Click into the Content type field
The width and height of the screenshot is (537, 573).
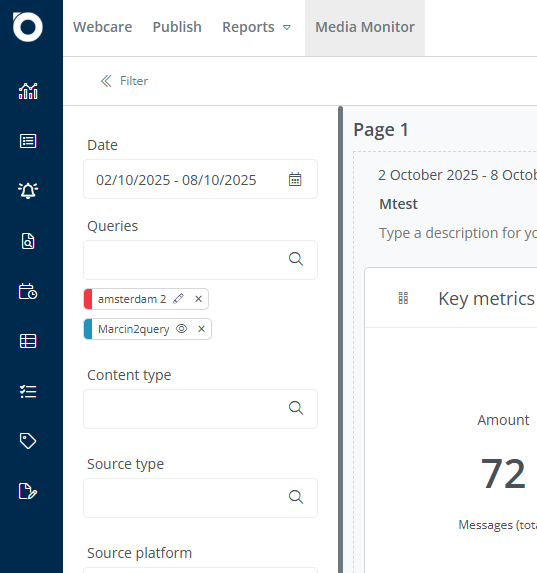200,409
